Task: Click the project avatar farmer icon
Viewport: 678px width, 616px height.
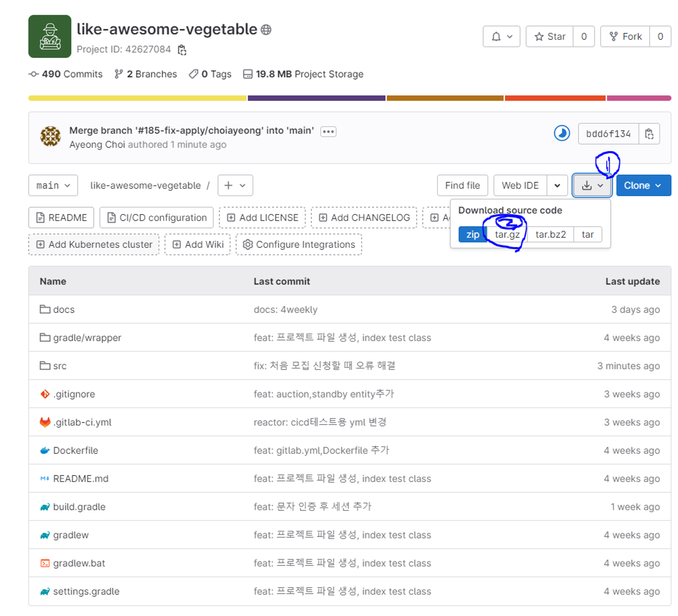Action: tap(50, 36)
